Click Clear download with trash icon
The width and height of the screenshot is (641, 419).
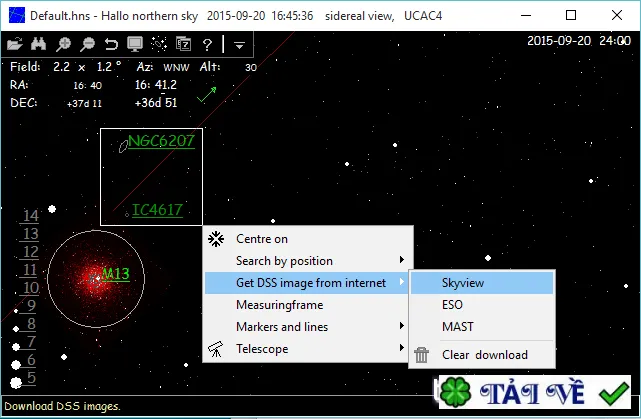click(482, 355)
